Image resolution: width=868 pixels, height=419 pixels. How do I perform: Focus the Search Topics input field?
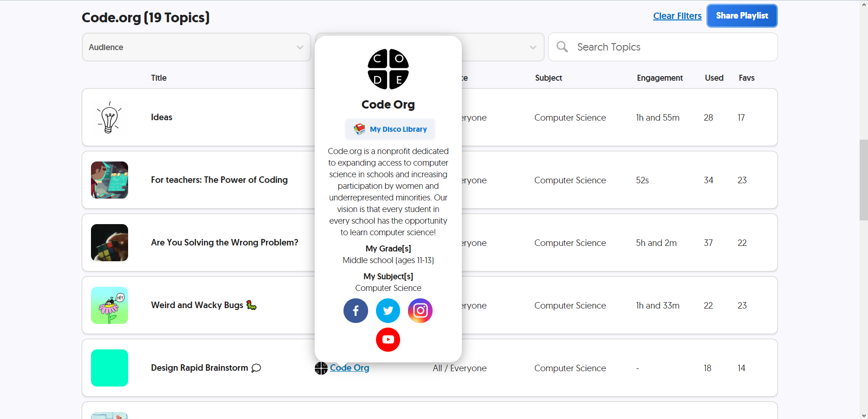coord(663,47)
